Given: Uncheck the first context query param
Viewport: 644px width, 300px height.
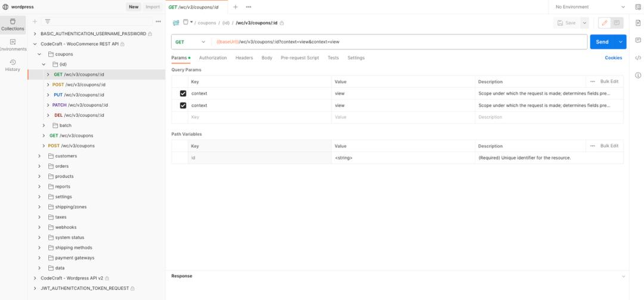Looking at the screenshot, I should pyautogui.click(x=183, y=93).
